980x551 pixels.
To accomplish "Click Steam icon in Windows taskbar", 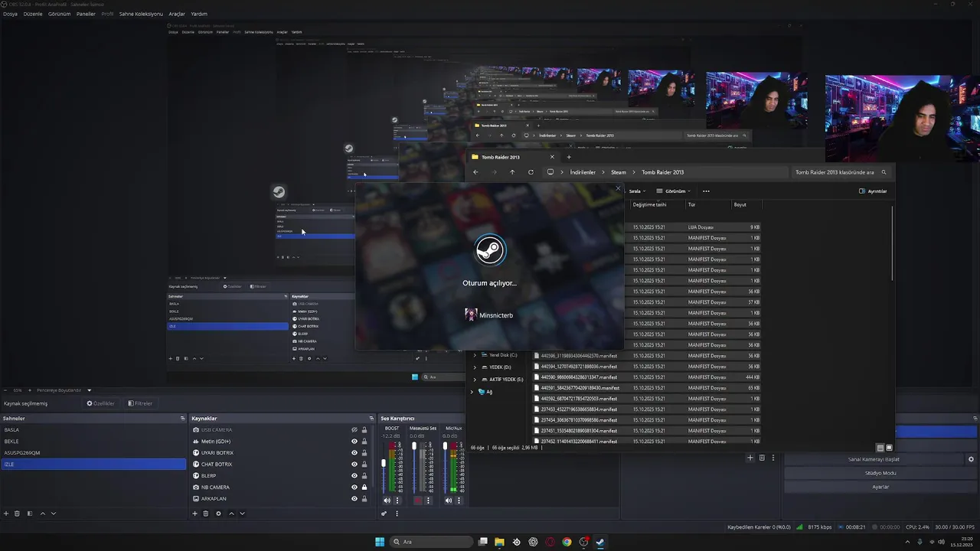I will [600, 542].
